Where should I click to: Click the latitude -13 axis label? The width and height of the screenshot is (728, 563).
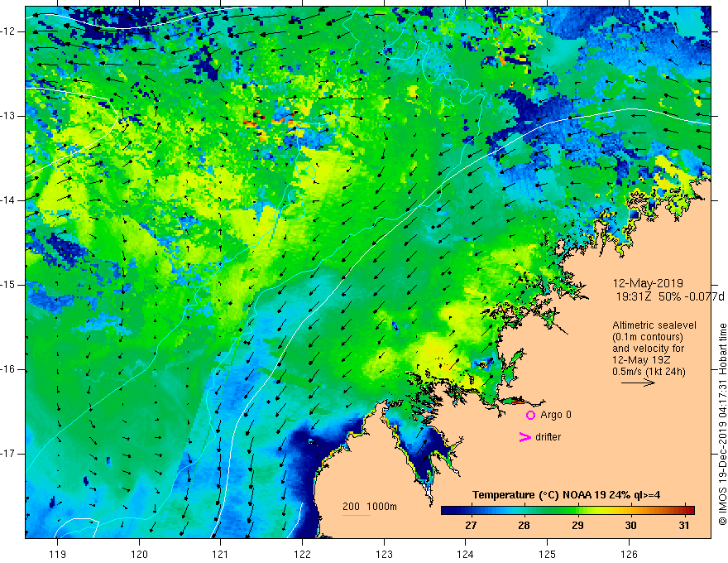[x=8, y=116]
